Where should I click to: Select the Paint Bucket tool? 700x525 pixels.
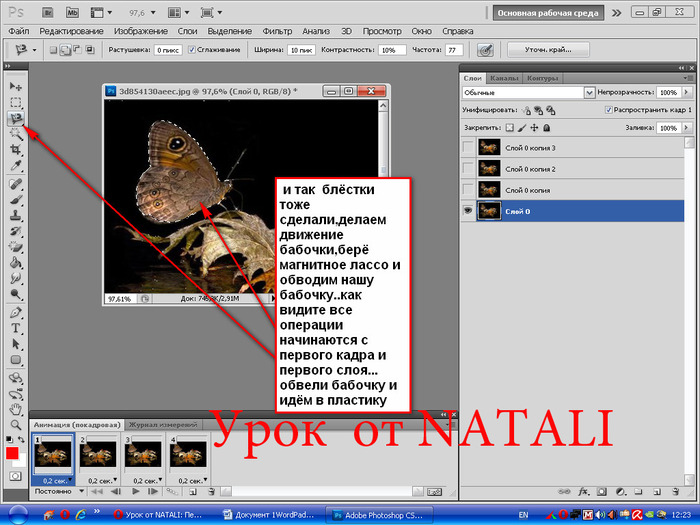(x=16, y=262)
